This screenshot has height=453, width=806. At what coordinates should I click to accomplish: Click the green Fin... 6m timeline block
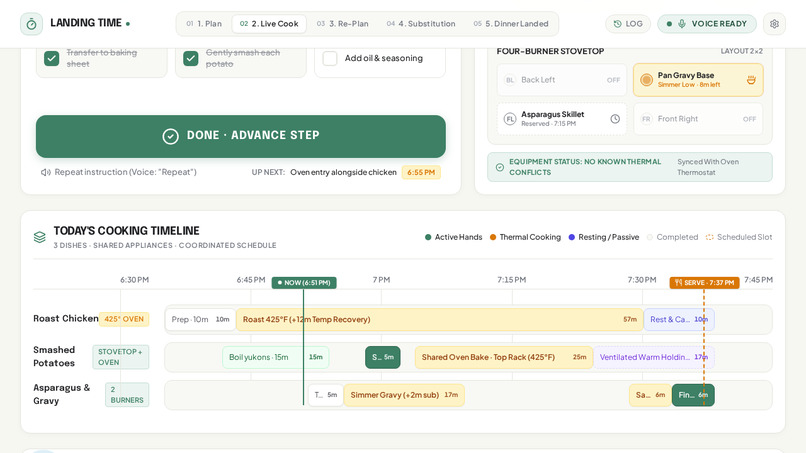693,395
